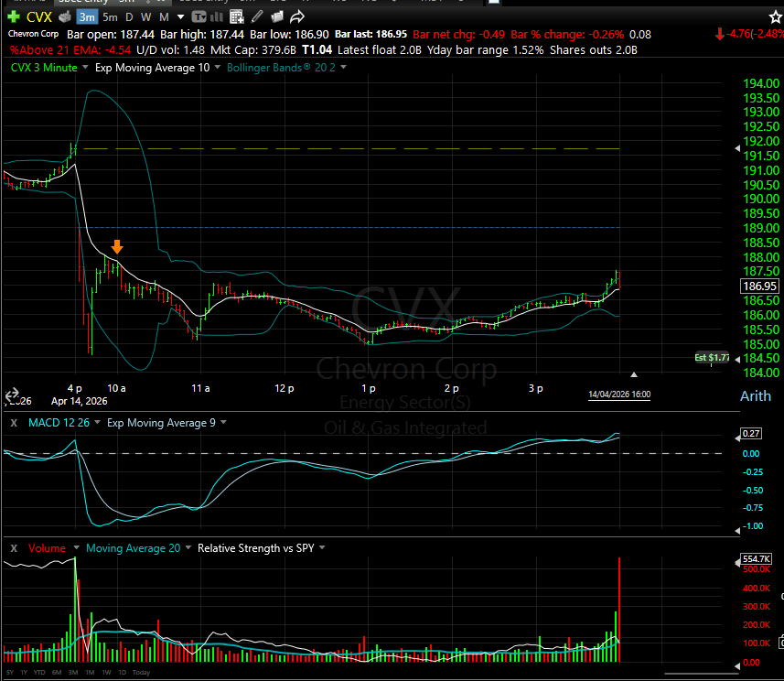Open the calendar grid icon in toolbar
This screenshot has width=784, height=681.
pos(236,17)
